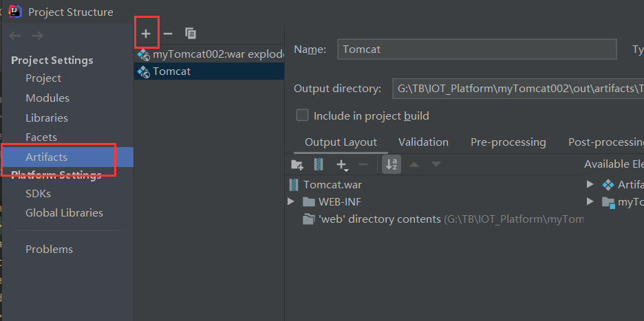Image resolution: width=644 pixels, height=321 pixels.
Task: Remove the selected artifact with minus icon
Action: tap(168, 33)
